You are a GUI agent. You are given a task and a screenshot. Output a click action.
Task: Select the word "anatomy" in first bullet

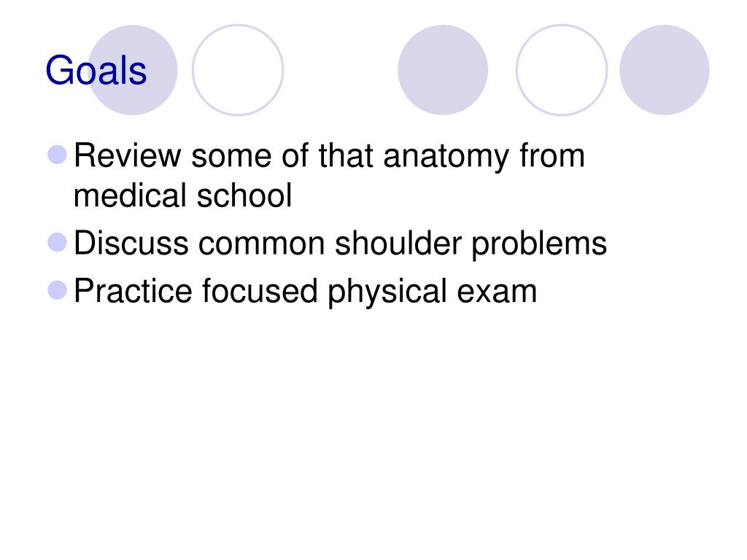[x=446, y=157]
